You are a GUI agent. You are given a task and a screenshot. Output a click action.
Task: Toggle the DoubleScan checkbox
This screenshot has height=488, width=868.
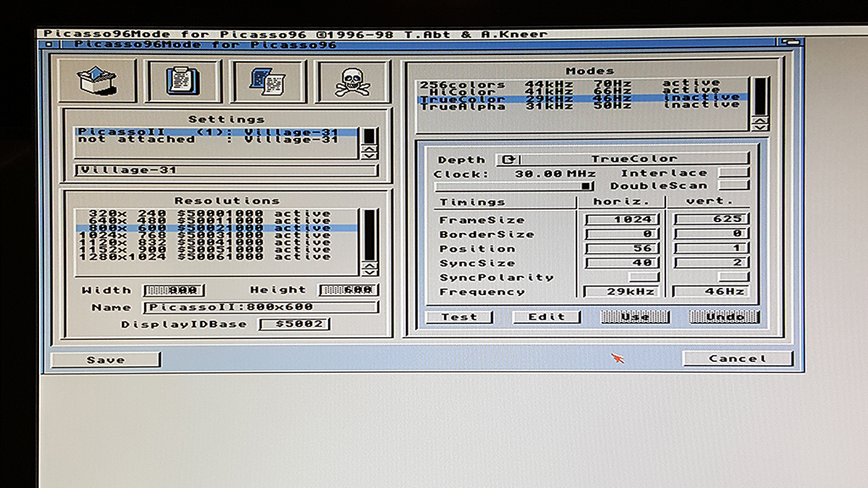tap(733, 185)
